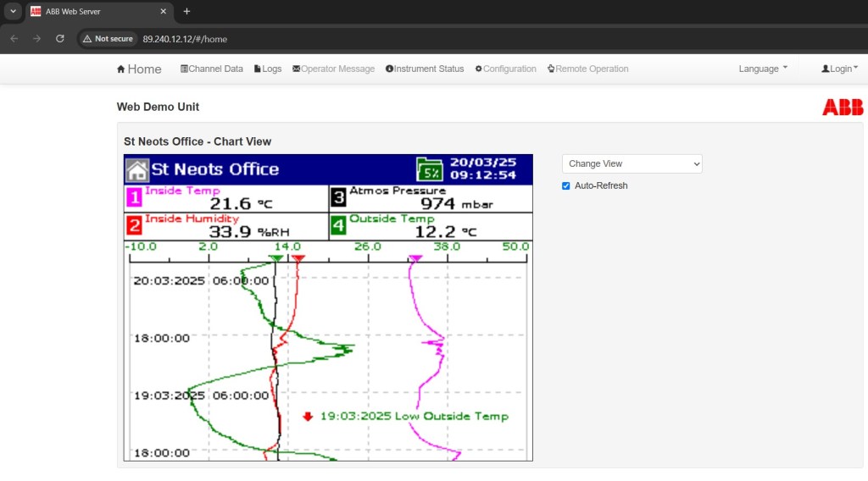Disable the Auto-Refresh checkbox
Image resolution: width=868 pixels, height=481 pixels.
566,185
